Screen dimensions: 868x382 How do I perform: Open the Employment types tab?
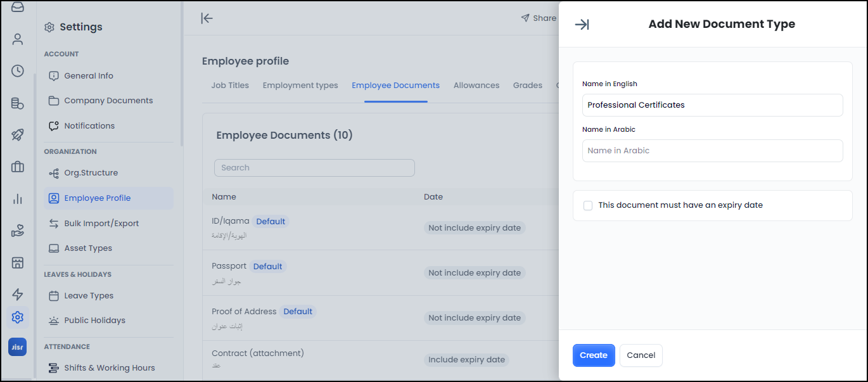300,85
